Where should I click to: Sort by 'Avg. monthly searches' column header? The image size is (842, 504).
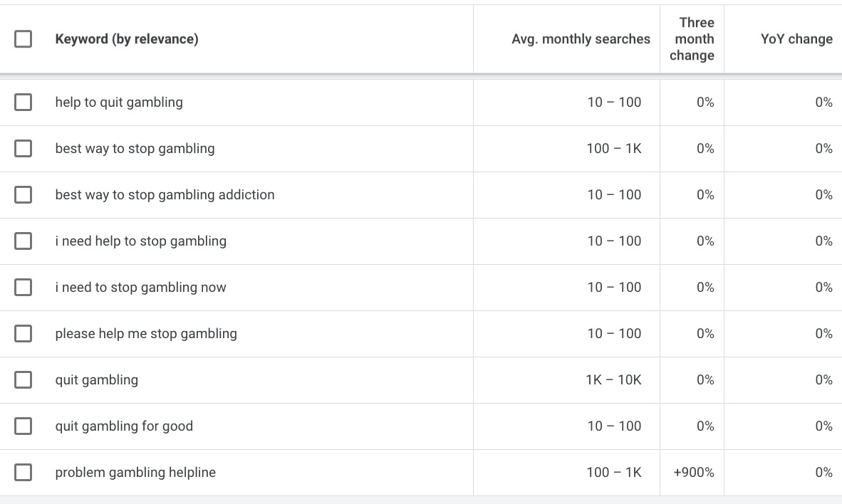(581, 39)
